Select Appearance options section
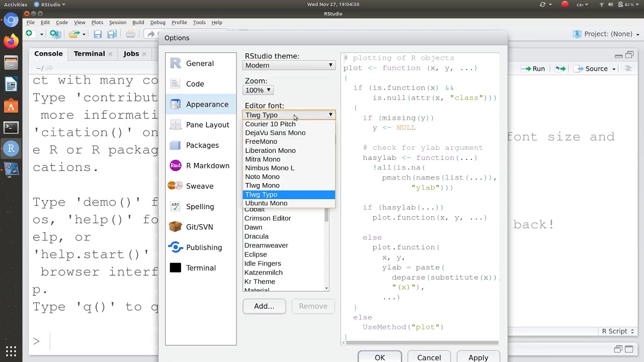The height and width of the screenshot is (362, 644). pos(201,104)
